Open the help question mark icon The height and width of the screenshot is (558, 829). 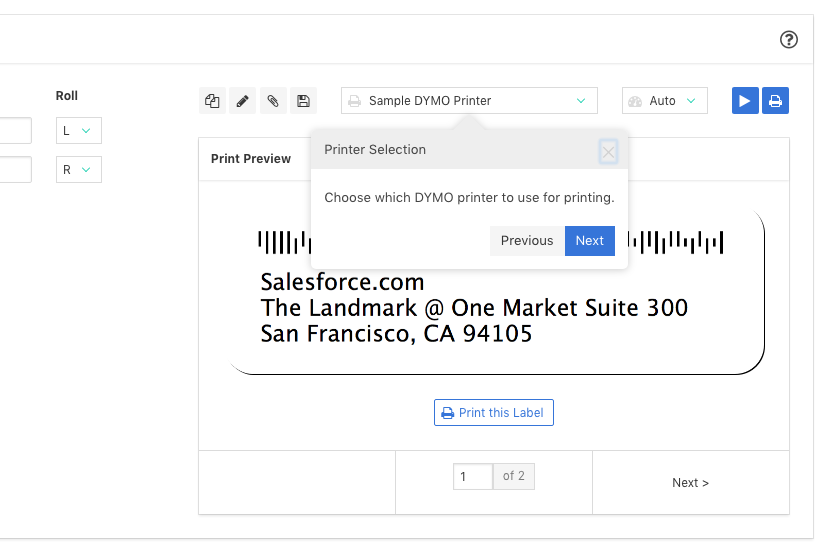tap(788, 40)
